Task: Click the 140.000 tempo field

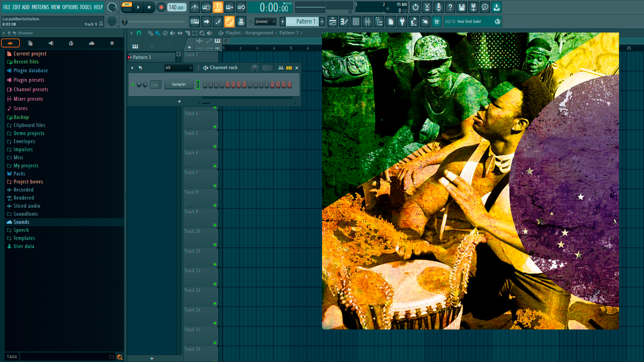Action: 177,7
